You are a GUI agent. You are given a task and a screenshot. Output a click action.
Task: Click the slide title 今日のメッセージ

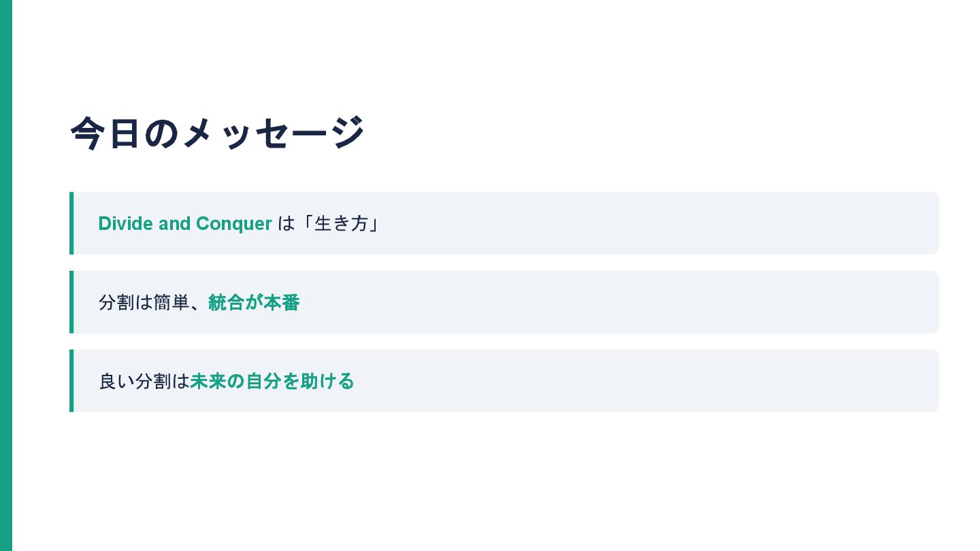[218, 133]
